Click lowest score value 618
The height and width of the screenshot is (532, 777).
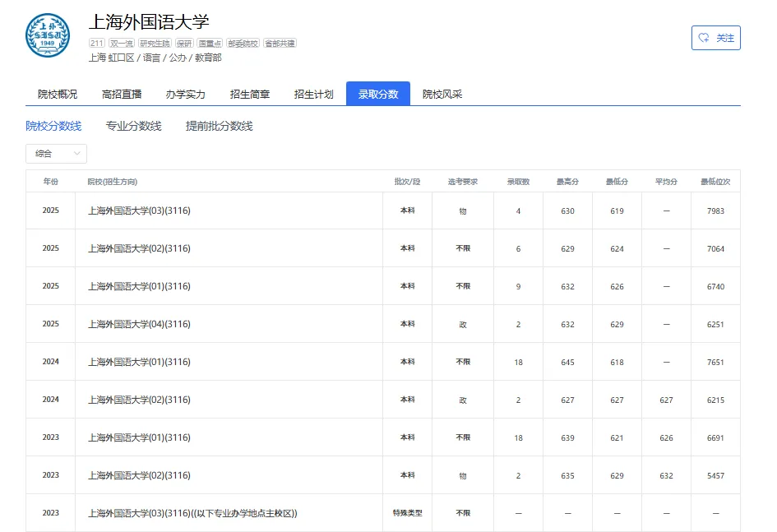617,362
